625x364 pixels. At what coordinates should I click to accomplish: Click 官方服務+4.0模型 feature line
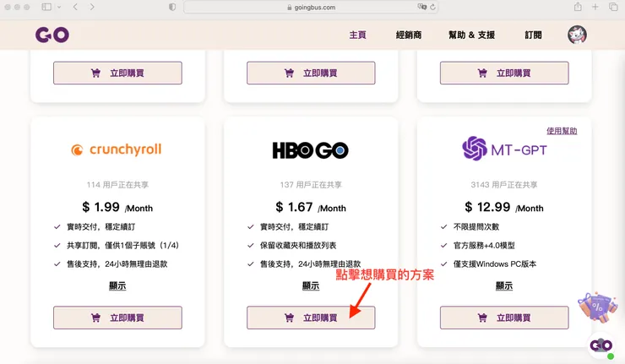484,245
